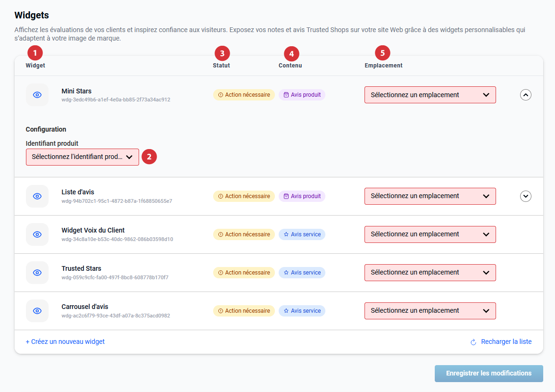Image resolution: width=555 pixels, height=392 pixels.
Task: Click the Trusted Stars eye icon
Action: pos(37,273)
